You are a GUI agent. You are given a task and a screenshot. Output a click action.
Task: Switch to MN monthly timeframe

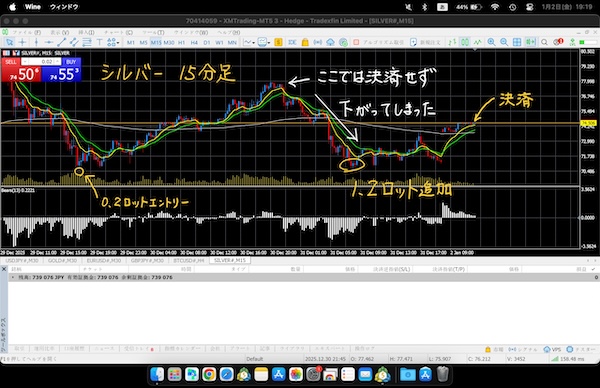232,42
